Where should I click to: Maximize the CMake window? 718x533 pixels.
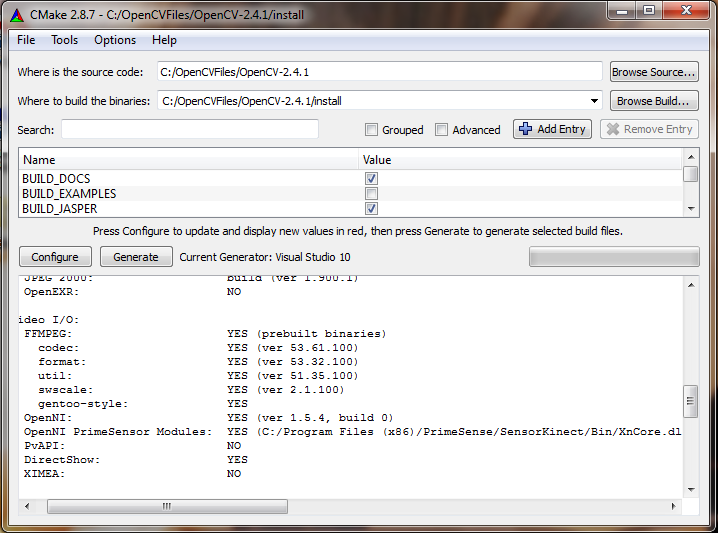point(649,11)
